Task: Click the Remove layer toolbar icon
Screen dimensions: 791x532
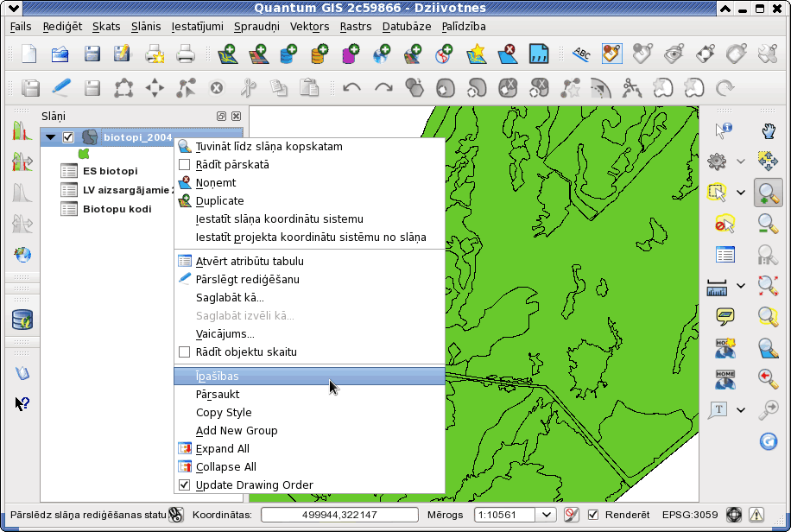Action: tap(507, 54)
